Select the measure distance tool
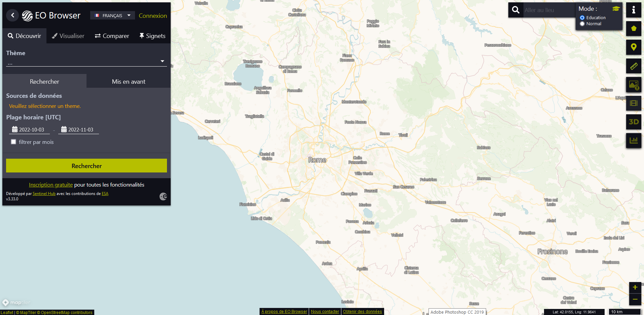Viewport: 644px width, 315px height. coord(634,66)
